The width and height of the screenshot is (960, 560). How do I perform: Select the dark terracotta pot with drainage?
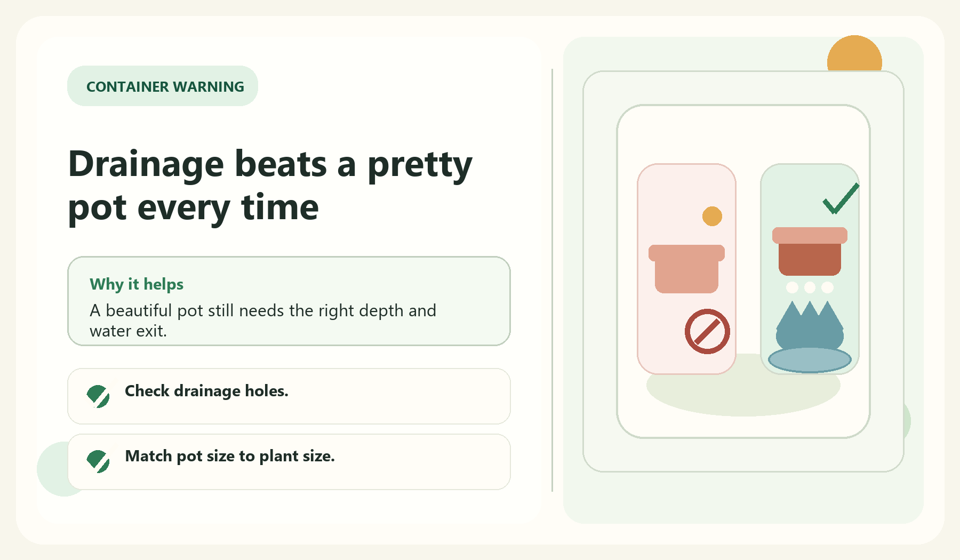point(810,251)
